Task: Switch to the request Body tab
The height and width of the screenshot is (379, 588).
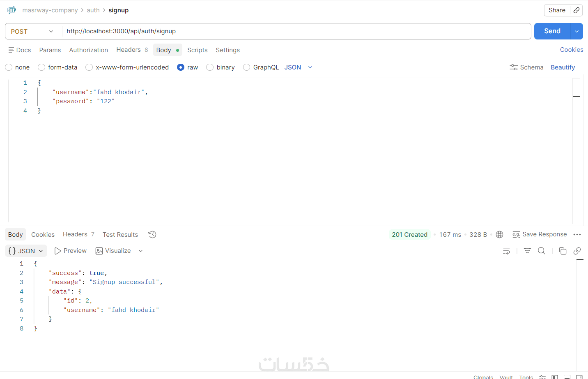Action: (168, 50)
